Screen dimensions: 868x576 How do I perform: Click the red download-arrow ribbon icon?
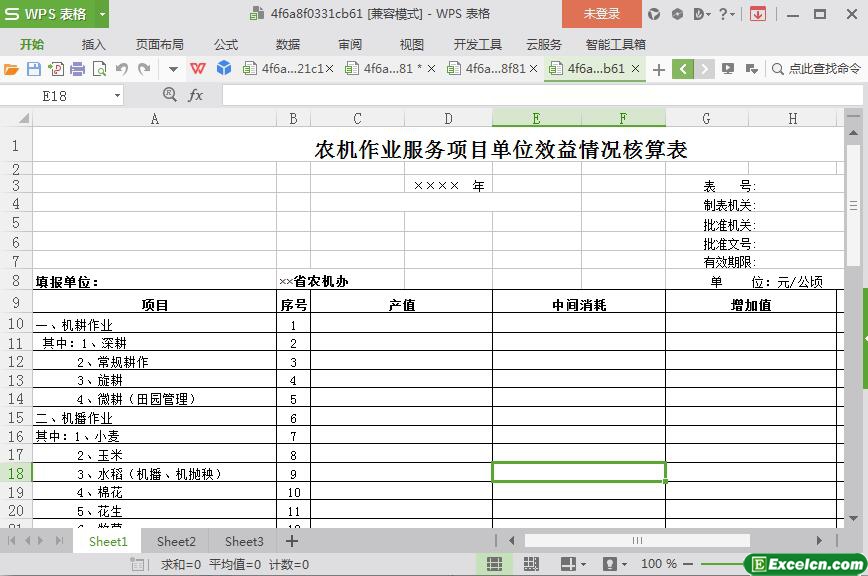coord(758,14)
